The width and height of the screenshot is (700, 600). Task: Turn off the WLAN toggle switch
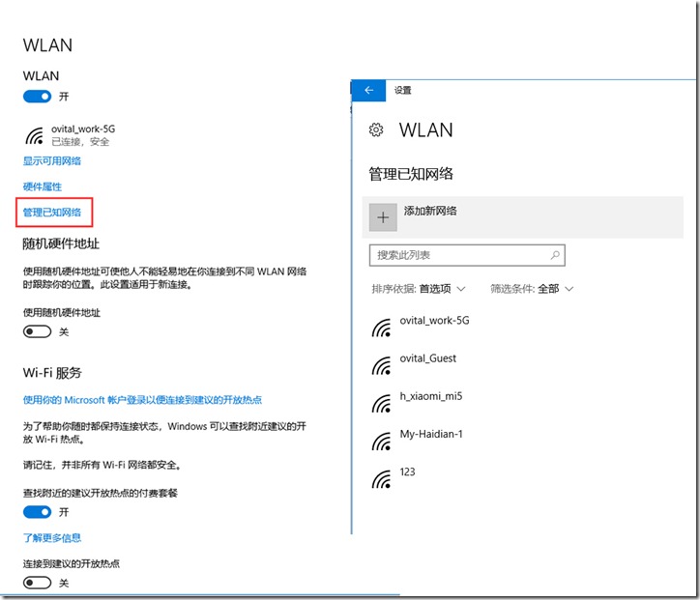point(37,98)
